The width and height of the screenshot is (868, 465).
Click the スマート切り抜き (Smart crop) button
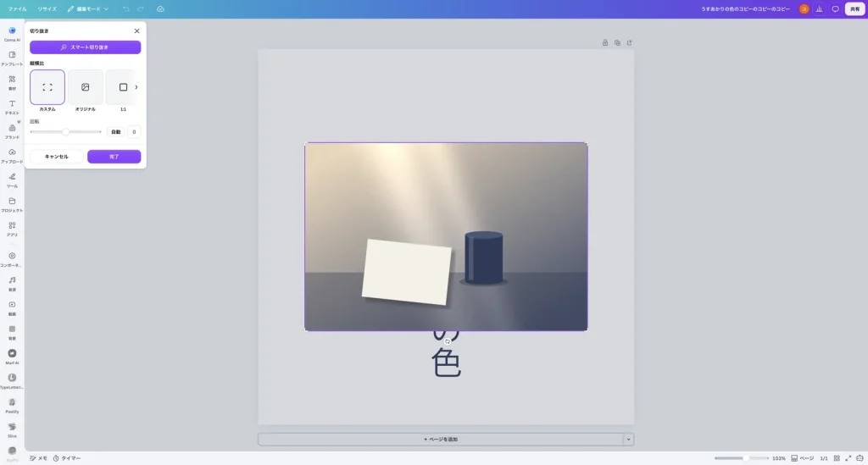pyautogui.click(x=86, y=47)
